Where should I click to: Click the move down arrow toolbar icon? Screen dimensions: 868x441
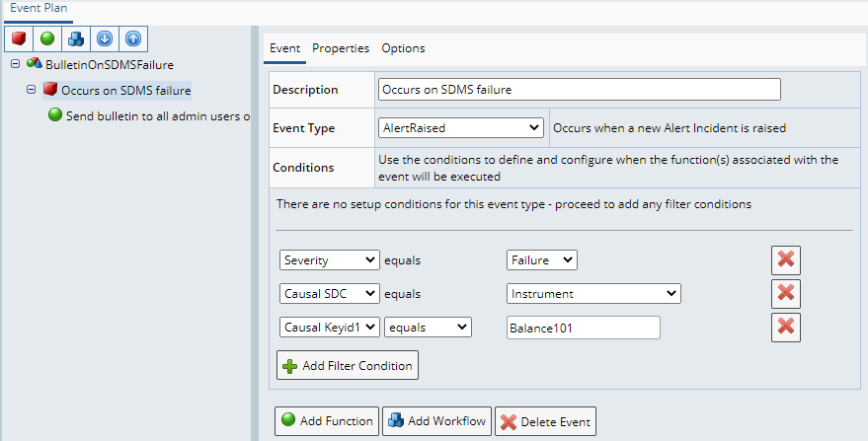coord(105,38)
